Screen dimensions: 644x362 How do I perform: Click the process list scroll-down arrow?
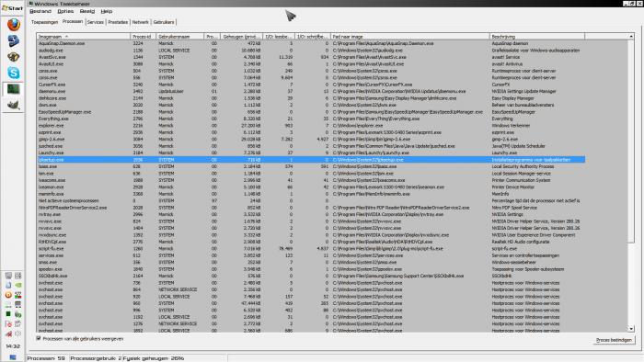631,329
